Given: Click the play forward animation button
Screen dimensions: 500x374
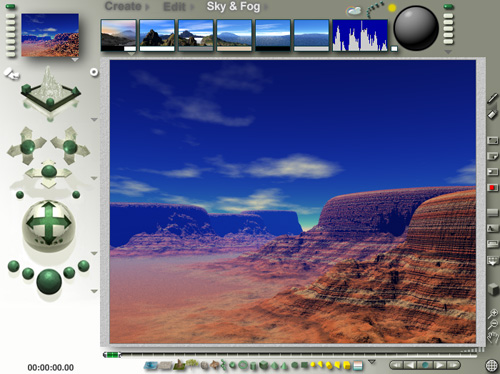Looking at the screenshot, I should (x=439, y=365).
